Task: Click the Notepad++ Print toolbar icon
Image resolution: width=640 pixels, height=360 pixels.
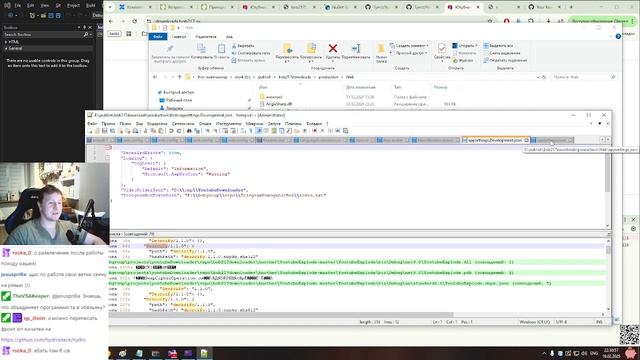Action: [x=136, y=131]
